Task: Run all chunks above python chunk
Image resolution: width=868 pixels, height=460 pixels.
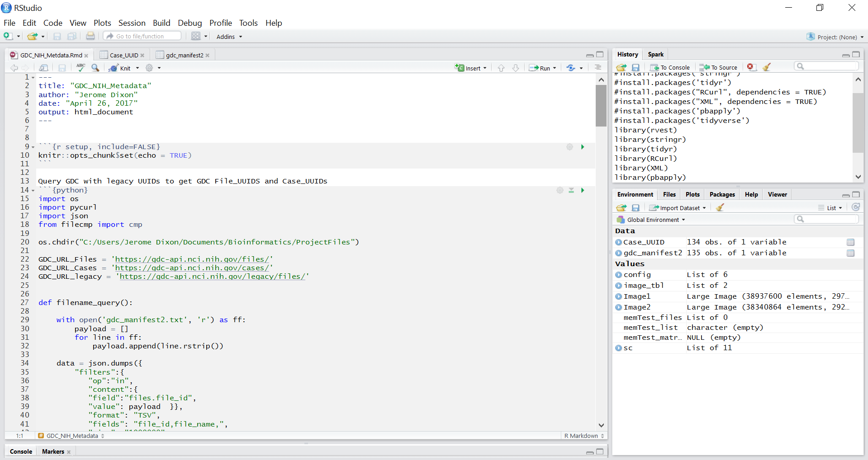Action: [571, 190]
